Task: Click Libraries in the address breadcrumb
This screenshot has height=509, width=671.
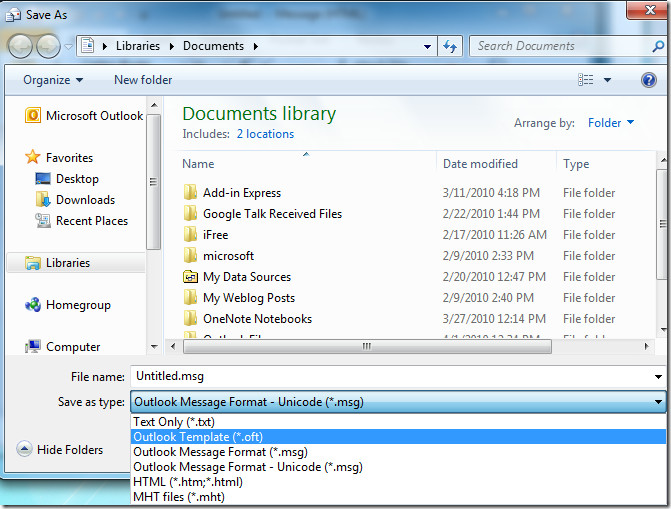Action: (x=137, y=46)
